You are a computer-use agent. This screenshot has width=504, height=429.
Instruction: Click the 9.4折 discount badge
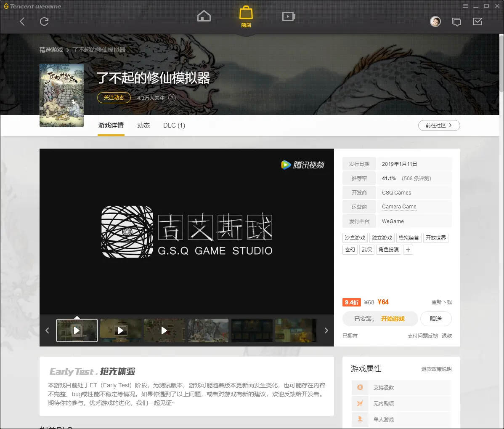click(352, 302)
